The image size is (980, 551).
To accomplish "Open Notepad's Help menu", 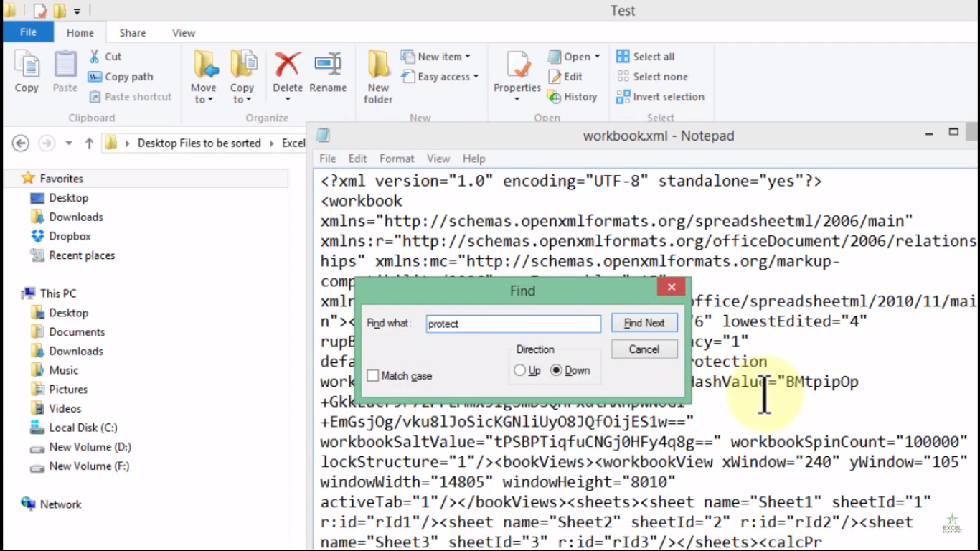I will click(473, 159).
